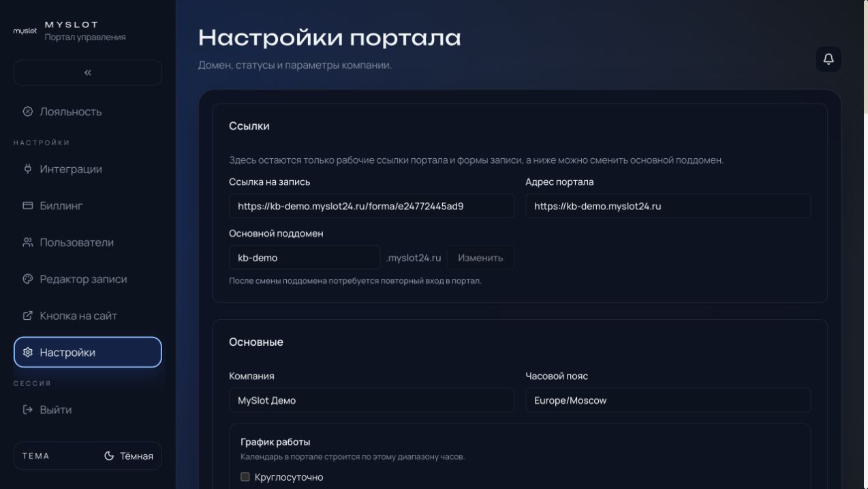Click the График работы label
868x489 pixels.
click(x=275, y=442)
